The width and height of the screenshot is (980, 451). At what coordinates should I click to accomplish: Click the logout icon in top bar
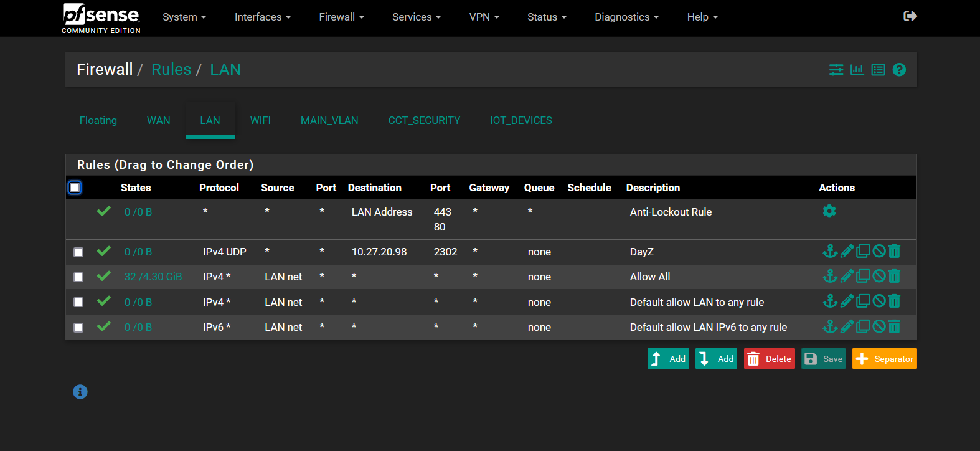pos(910,16)
